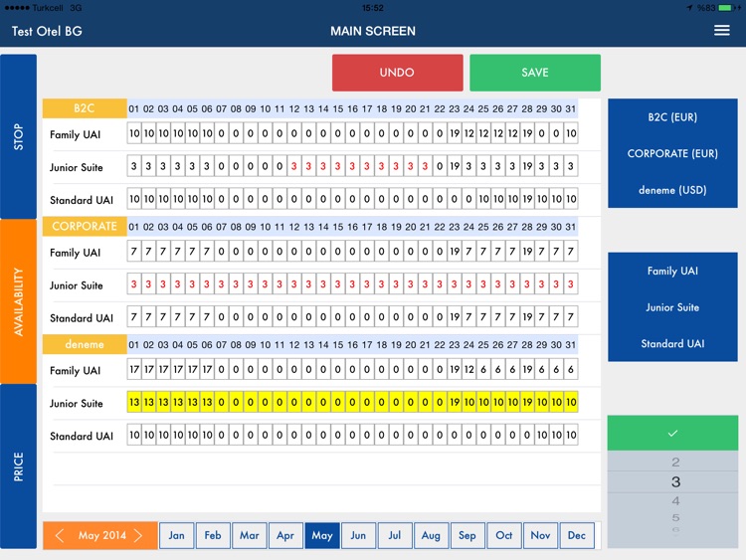Select CORPORATE Standard UAI row label
The width and height of the screenshot is (746, 560).
point(82,318)
